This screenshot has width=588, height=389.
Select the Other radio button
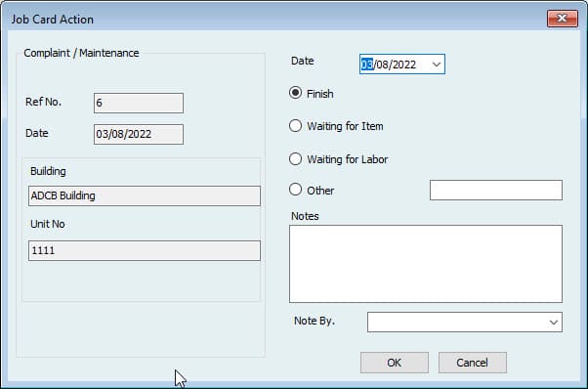point(295,190)
